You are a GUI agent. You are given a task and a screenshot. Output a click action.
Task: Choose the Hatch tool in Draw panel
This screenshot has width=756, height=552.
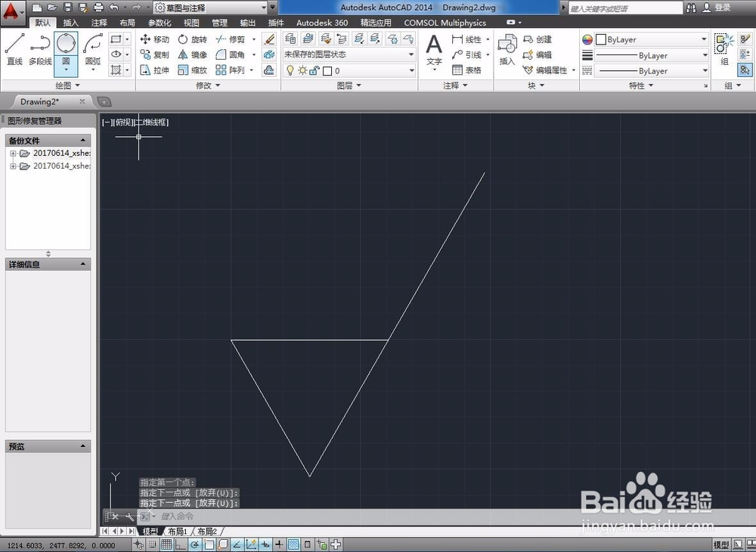[x=116, y=70]
